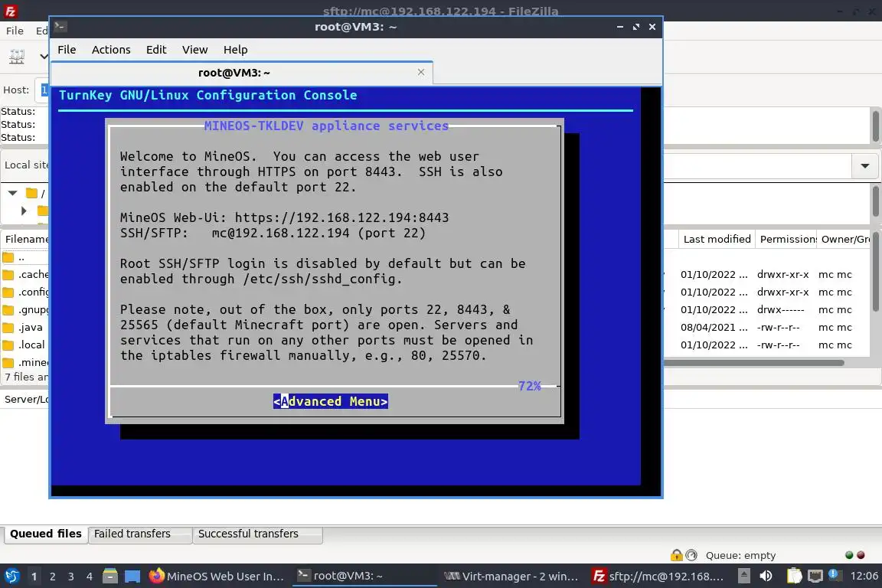Screen dimensions: 882x588
Task: Switch to workspace 1
Action: (x=34, y=577)
